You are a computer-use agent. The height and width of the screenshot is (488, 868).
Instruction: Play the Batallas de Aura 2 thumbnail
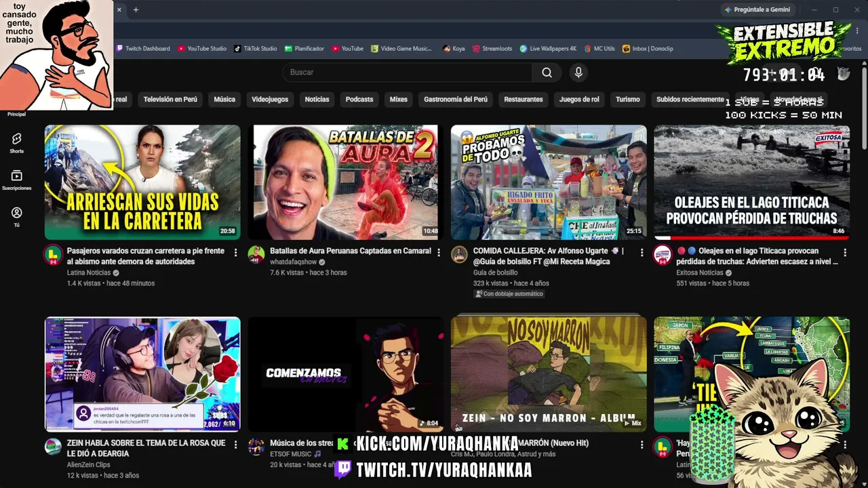[x=346, y=182]
